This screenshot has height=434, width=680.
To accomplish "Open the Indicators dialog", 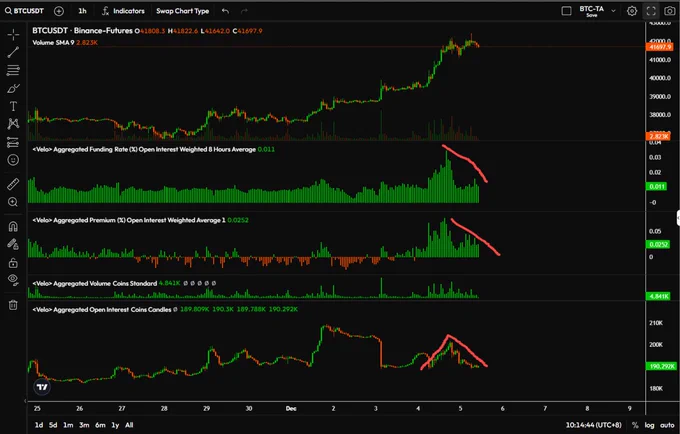I will click(x=123, y=11).
